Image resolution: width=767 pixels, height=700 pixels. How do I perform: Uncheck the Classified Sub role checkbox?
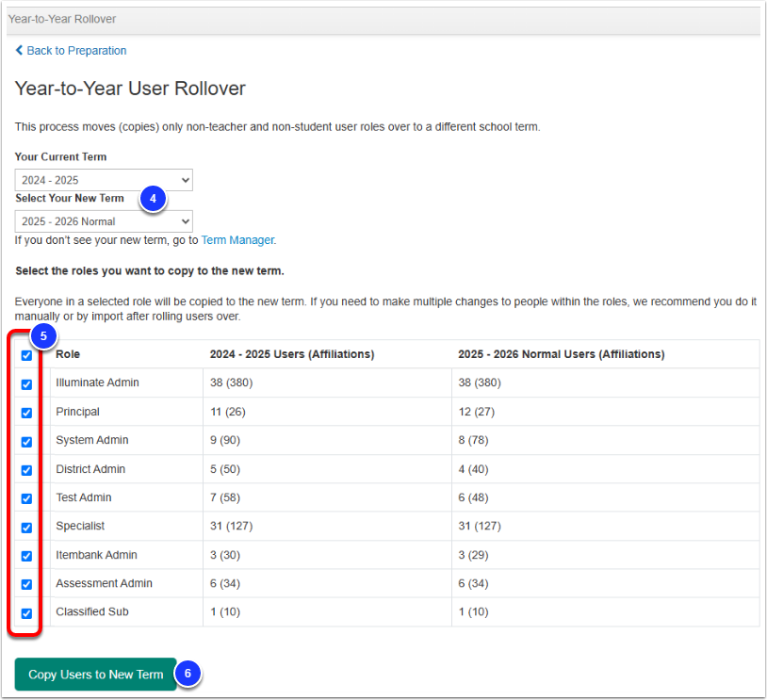[x=27, y=613]
